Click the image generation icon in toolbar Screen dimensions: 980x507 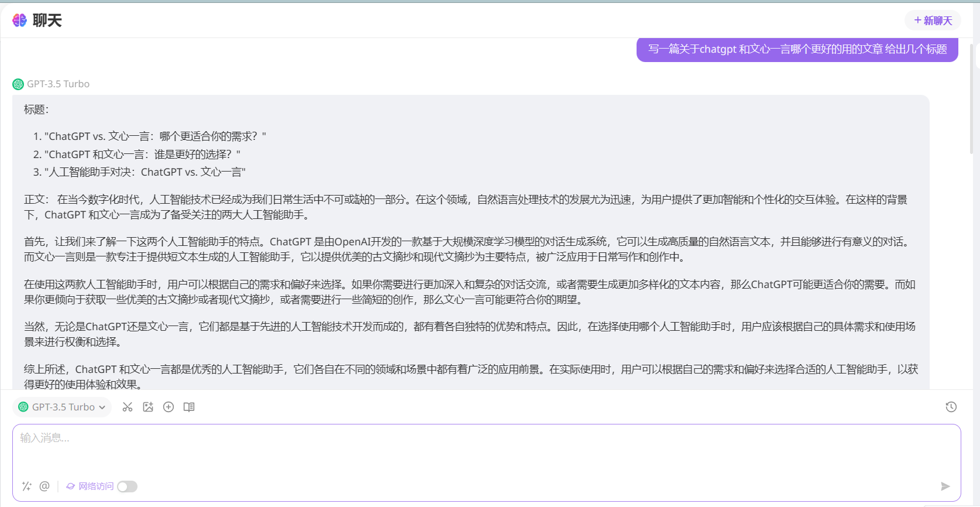(x=148, y=407)
